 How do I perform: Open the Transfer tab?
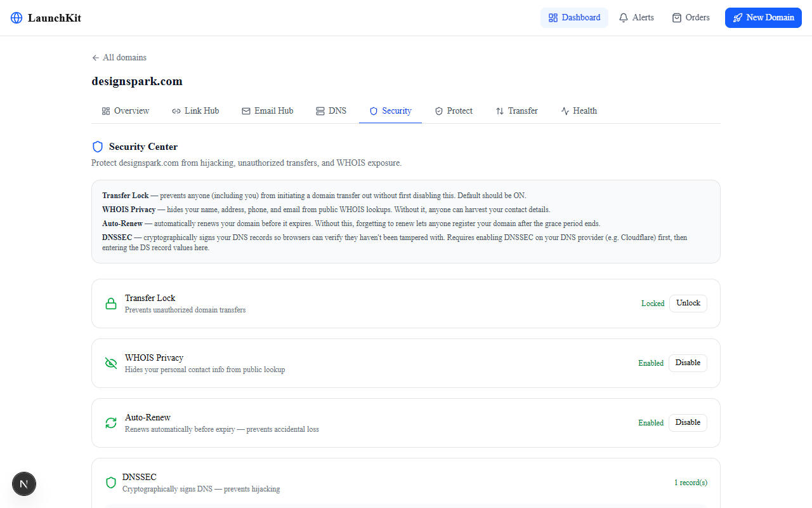click(517, 111)
